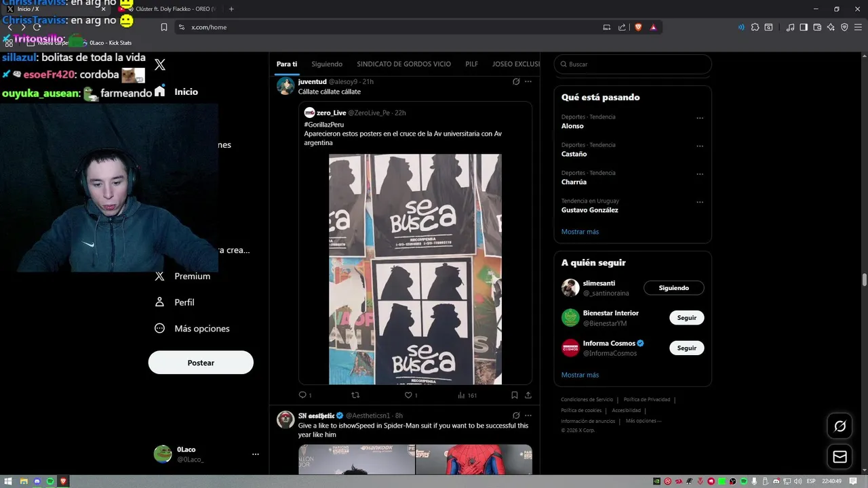Screen dimensions: 868x488
Task: Toggle the browser sidebar panel icon
Action: [804, 27]
